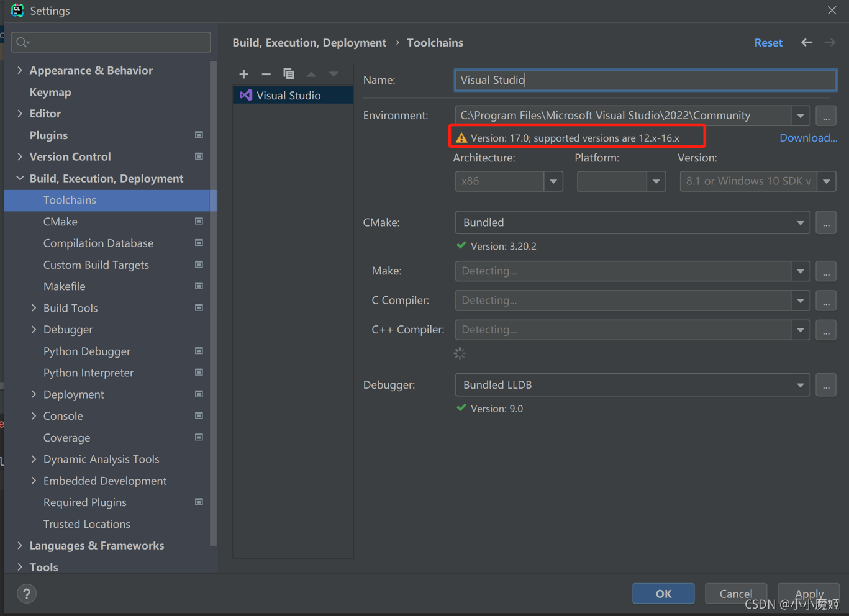Screen dimensions: 849x616
Task: Remove the selected toolchain with minus icon
Action: coord(266,74)
